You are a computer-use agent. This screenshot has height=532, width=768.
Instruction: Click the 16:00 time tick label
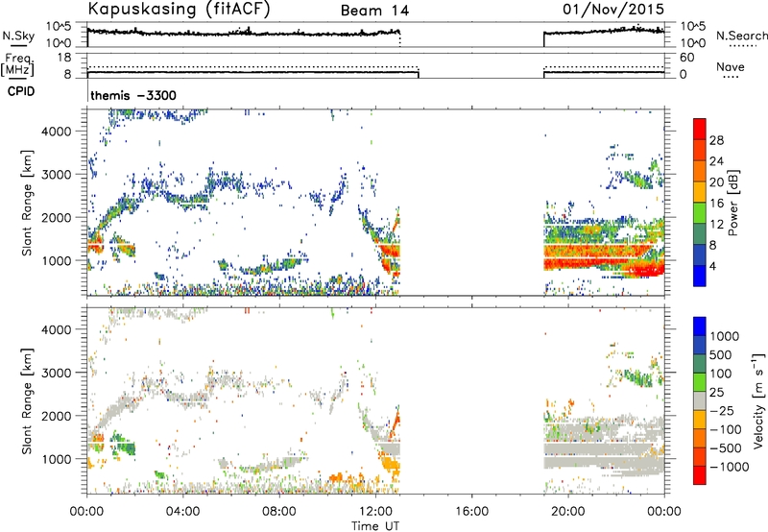(x=471, y=512)
